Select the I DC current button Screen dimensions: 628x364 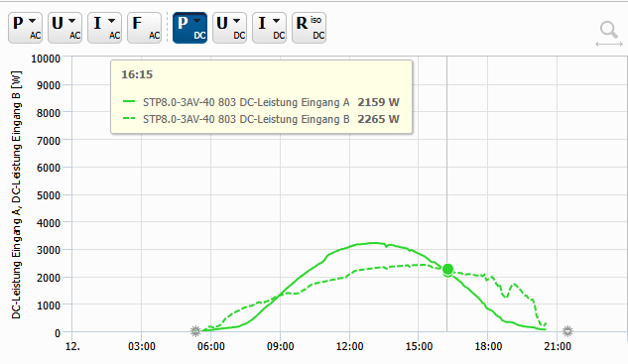tap(269, 28)
